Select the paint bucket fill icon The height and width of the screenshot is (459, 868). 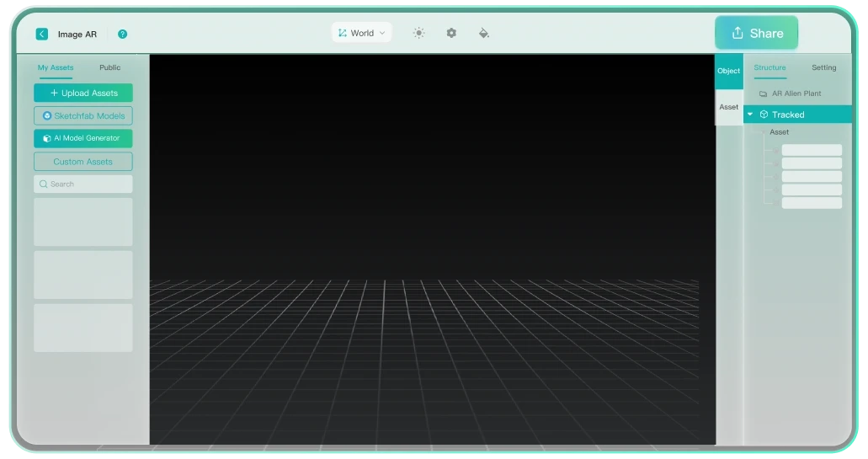tap(483, 33)
